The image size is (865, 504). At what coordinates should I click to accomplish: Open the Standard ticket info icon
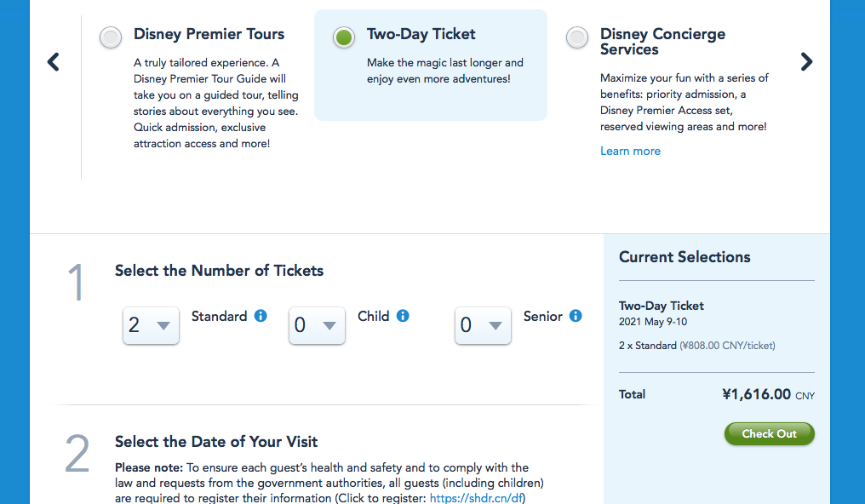[261, 316]
